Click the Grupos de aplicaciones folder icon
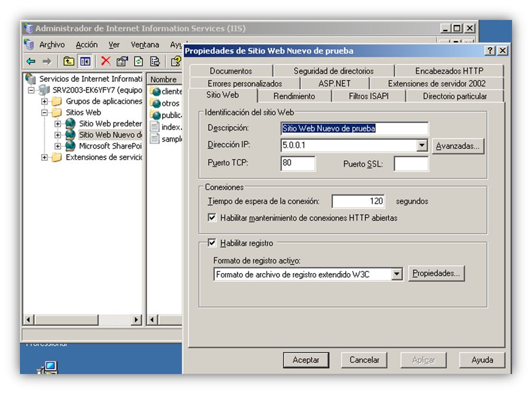532x394 pixels. pyautogui.click(x=56, y=101)
